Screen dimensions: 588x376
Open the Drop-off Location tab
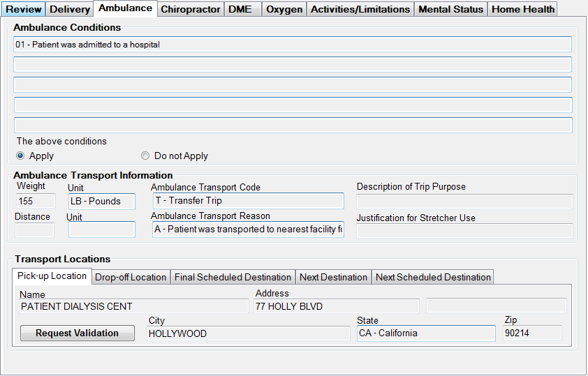click(x=131, y=277)
